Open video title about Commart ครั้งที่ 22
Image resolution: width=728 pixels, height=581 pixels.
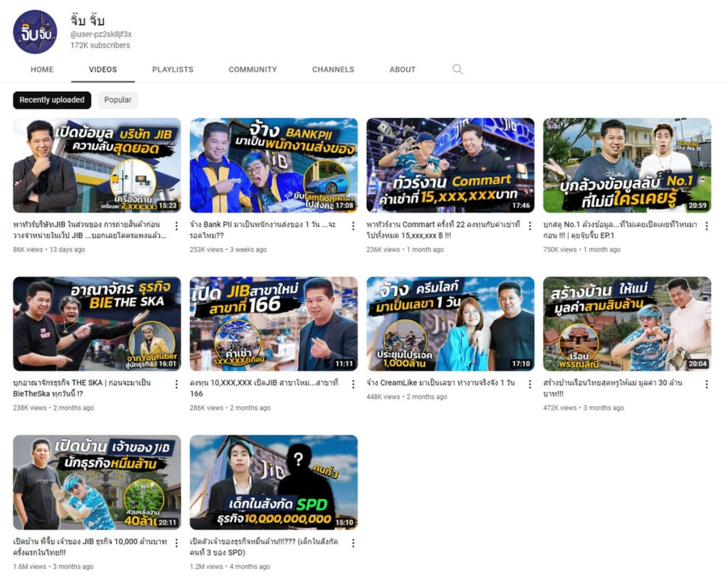click(x=443, y=230)
